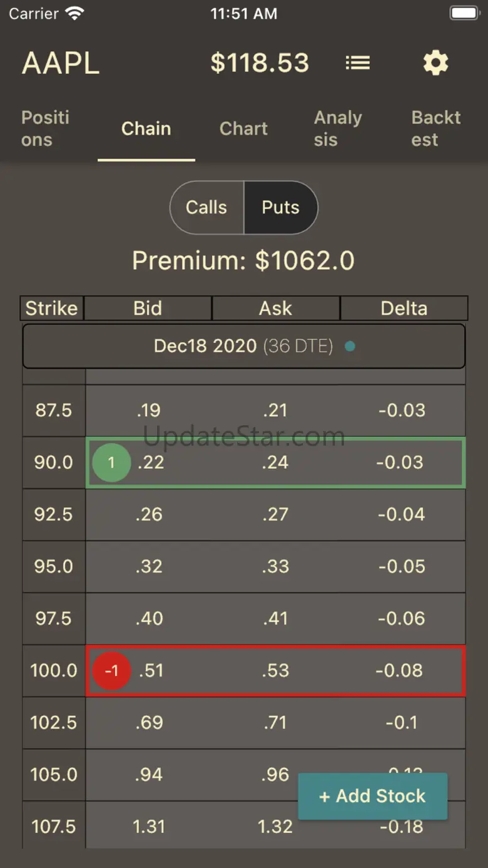This screenshot has width=488, height=868.
Task: Tap the teal dot beside 36 DTE
Action: pyautogui.click(x=350, y=346)
